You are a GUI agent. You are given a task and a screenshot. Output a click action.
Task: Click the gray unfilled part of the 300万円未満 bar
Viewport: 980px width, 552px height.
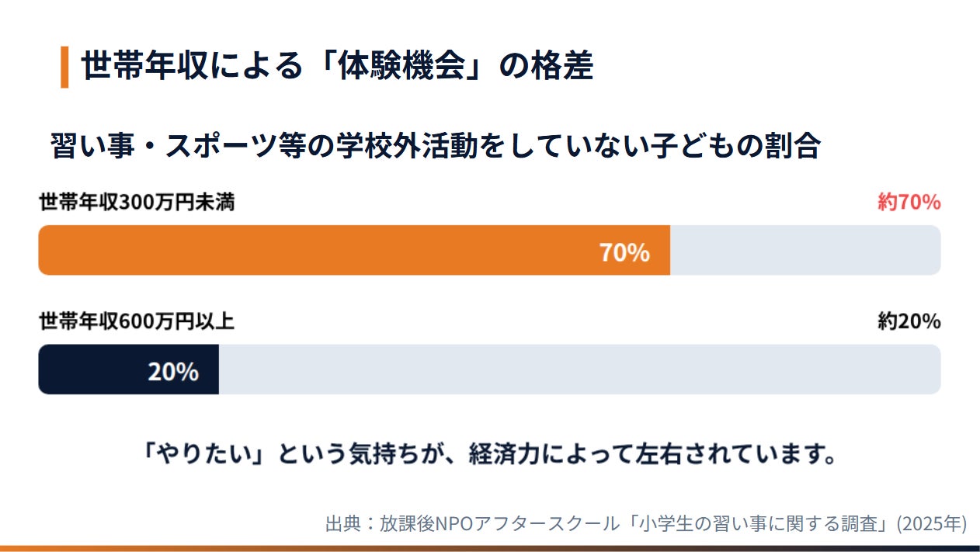[804, 250]
